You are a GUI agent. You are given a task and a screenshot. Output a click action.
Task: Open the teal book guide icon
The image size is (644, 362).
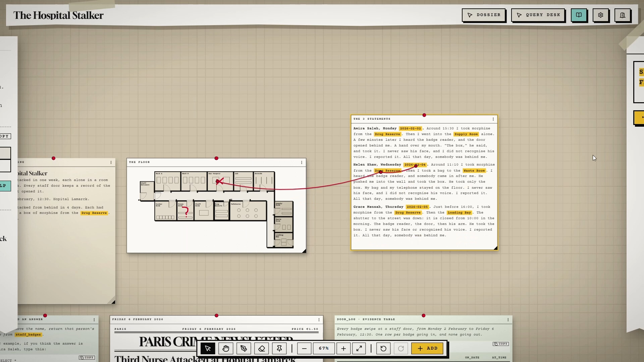(579, 15)
